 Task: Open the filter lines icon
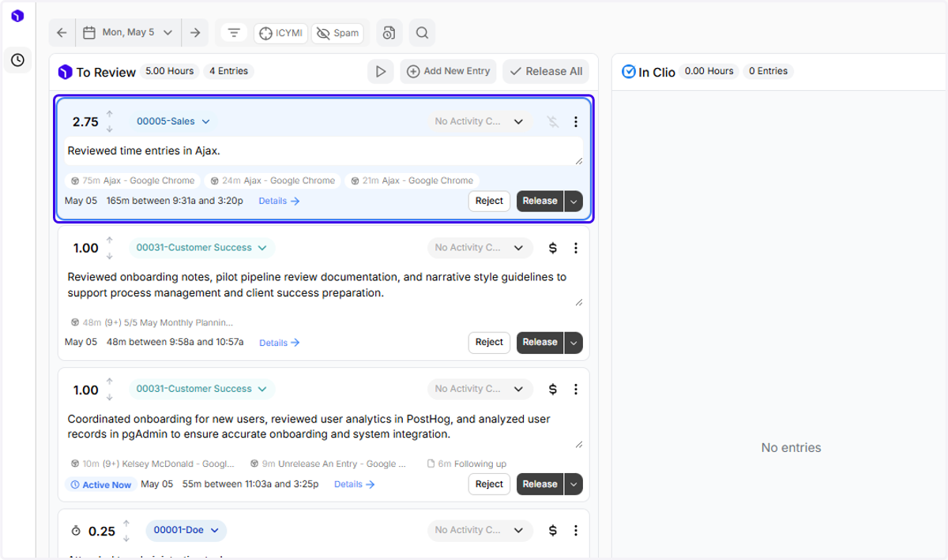pos(234,32)
